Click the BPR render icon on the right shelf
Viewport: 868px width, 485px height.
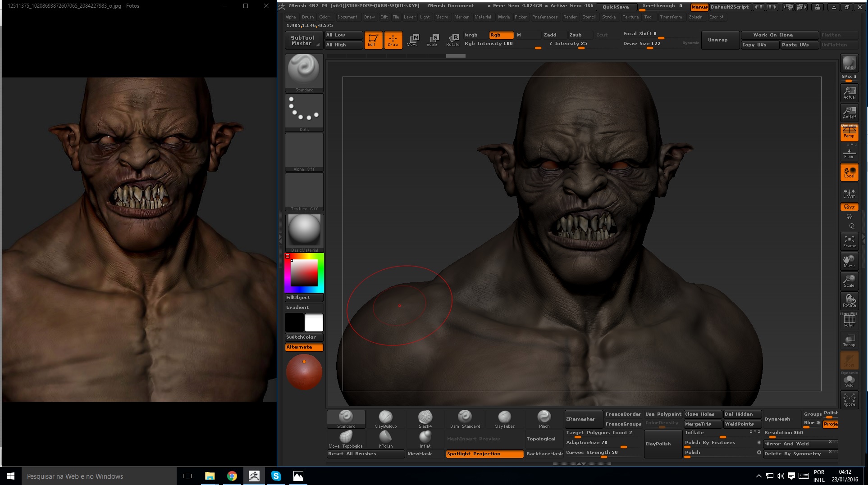849,63
